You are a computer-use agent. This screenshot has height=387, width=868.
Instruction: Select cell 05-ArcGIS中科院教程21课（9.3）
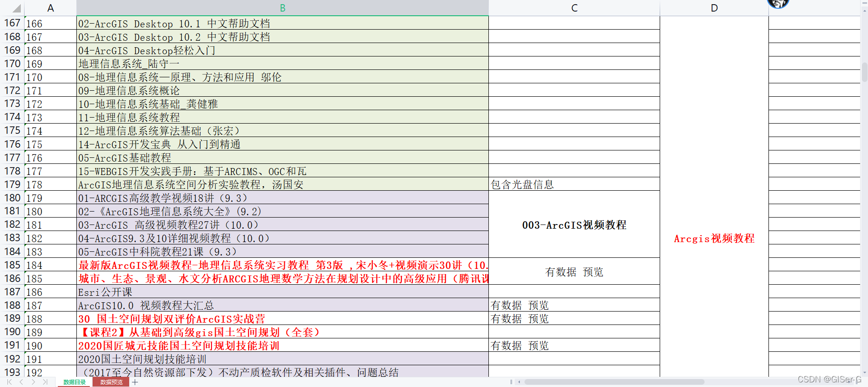282,251
